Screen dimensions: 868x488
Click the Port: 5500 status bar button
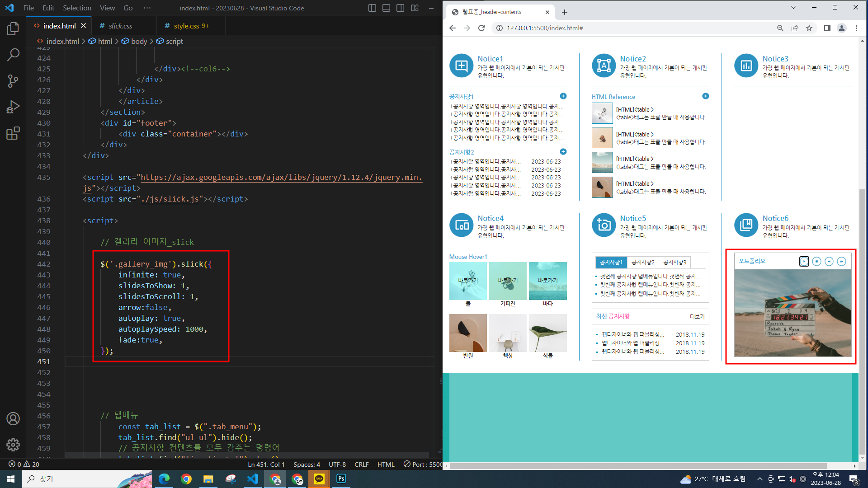click(423, 465)
